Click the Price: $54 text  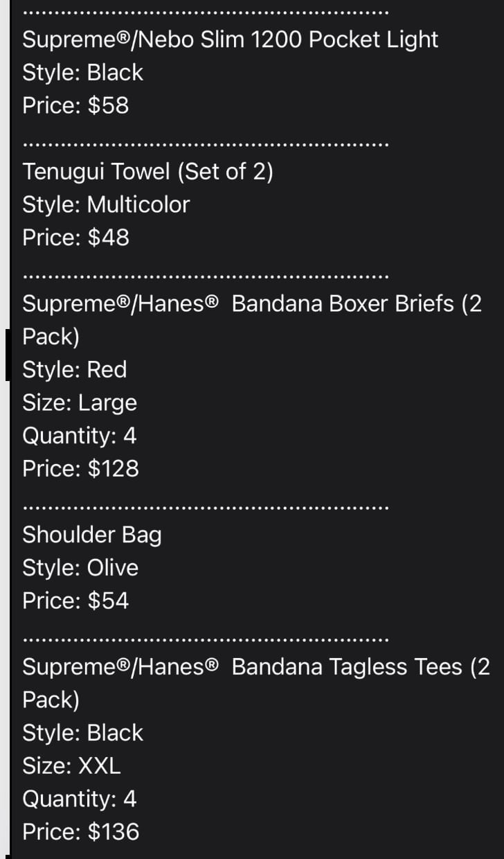coord(75,601)
